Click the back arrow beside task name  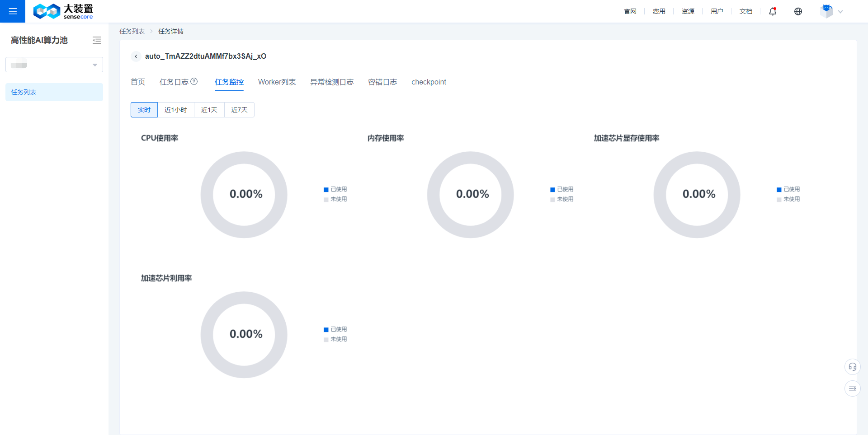[x=136, y=56]
